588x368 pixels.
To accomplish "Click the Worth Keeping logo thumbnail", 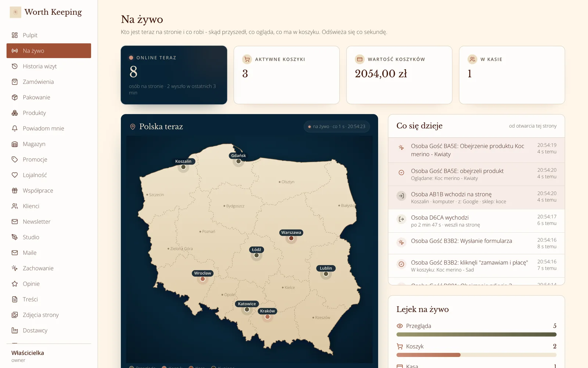I will pyautogui.click(x=15, y=12).
